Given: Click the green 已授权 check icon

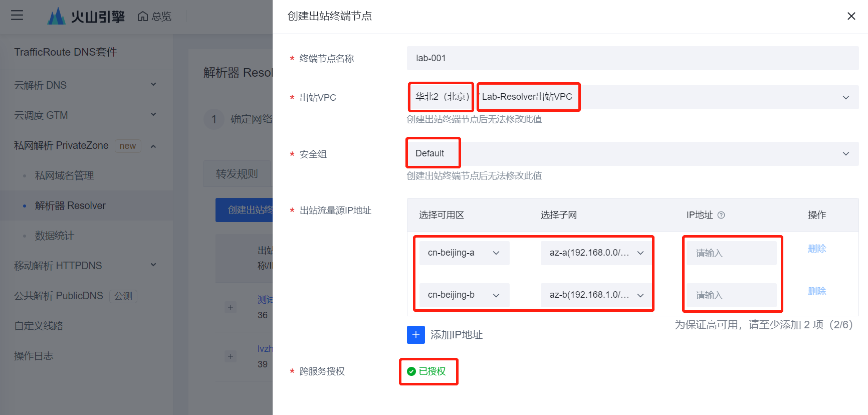Looking at the screenshot, I should pos(411,371).
